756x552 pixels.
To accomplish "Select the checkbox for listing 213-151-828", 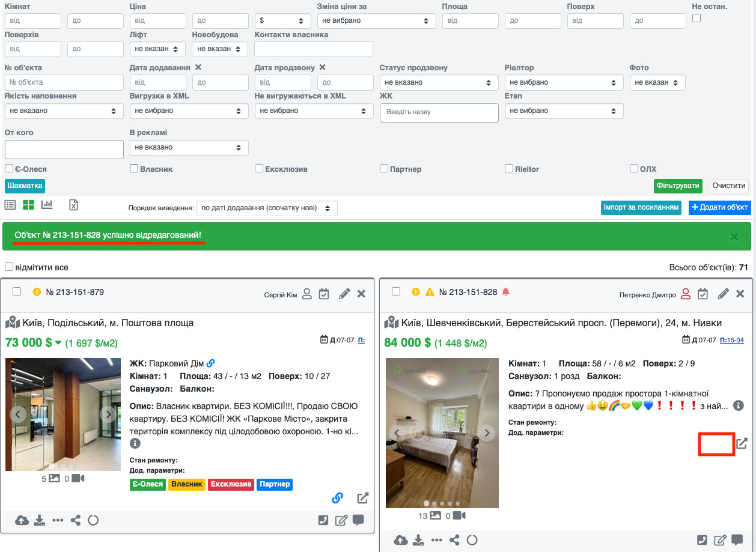I will click(395, 291).
